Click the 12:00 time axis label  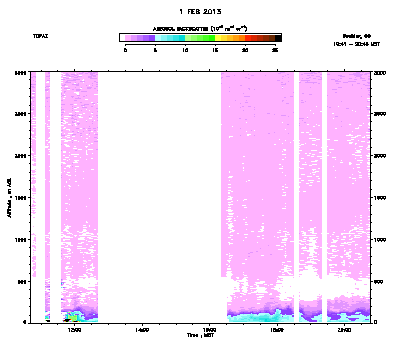pyautogui.click(x=74, y=330)
